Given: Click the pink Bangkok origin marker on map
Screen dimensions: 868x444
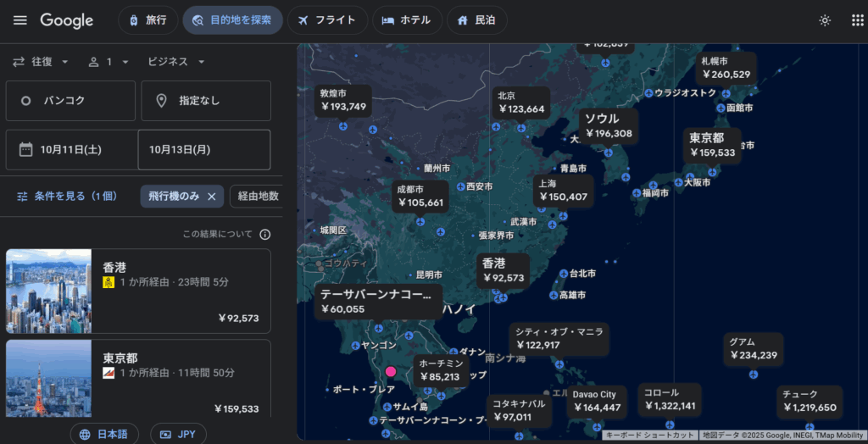Looking at the screenshot, I should coord(391,371).
